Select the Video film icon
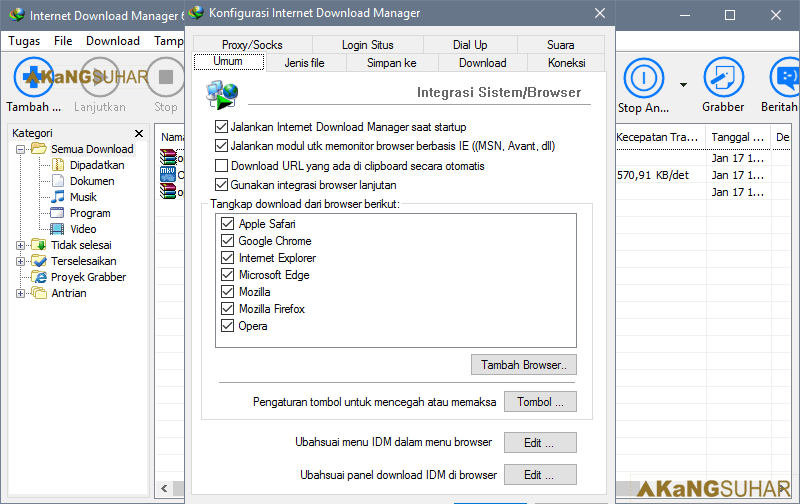800x504 pixels. 57,229
